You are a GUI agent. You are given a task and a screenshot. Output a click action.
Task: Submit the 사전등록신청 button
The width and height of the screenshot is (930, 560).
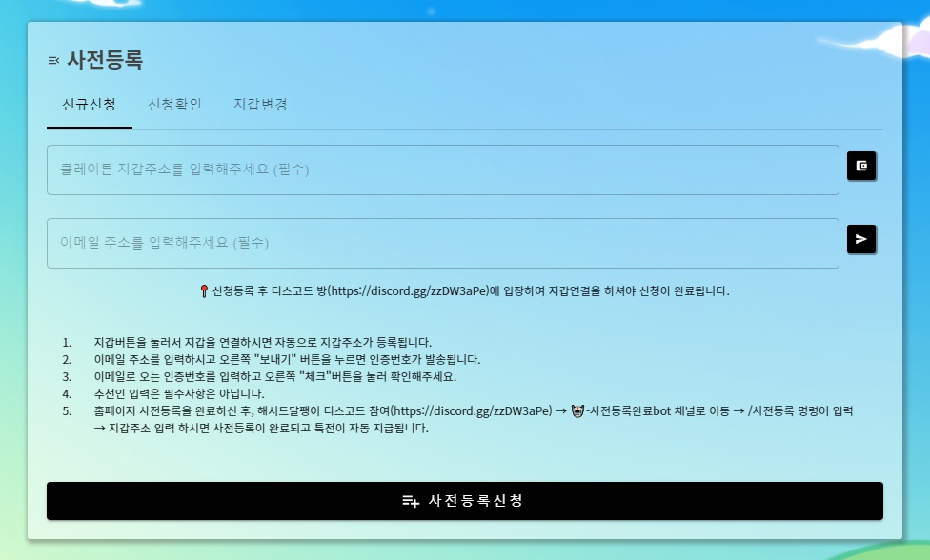(465, 501)
